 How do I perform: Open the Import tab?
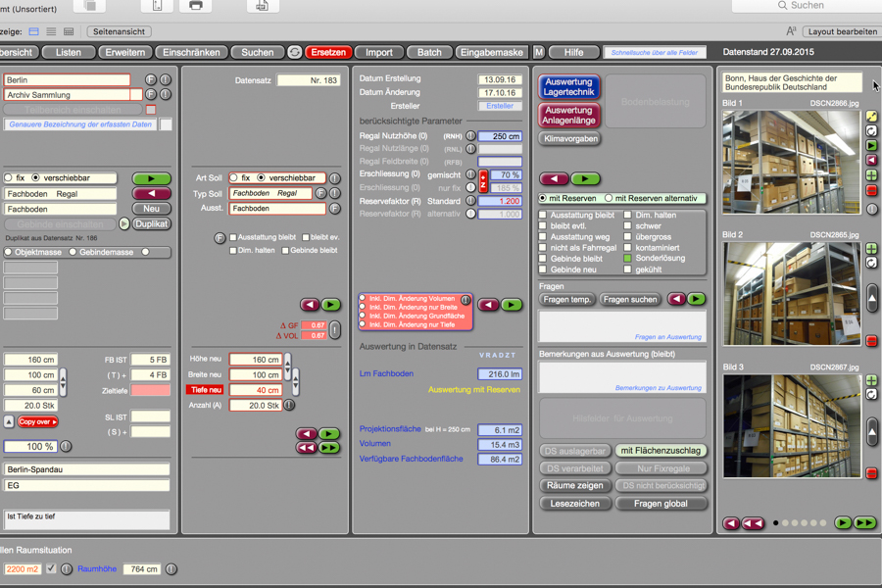(378, 52)
